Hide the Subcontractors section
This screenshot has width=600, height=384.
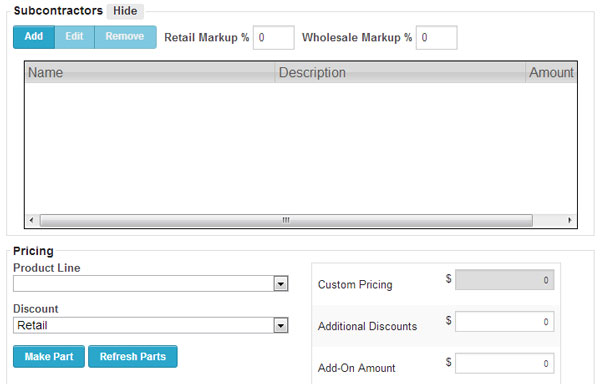click(x=125, y=11)
